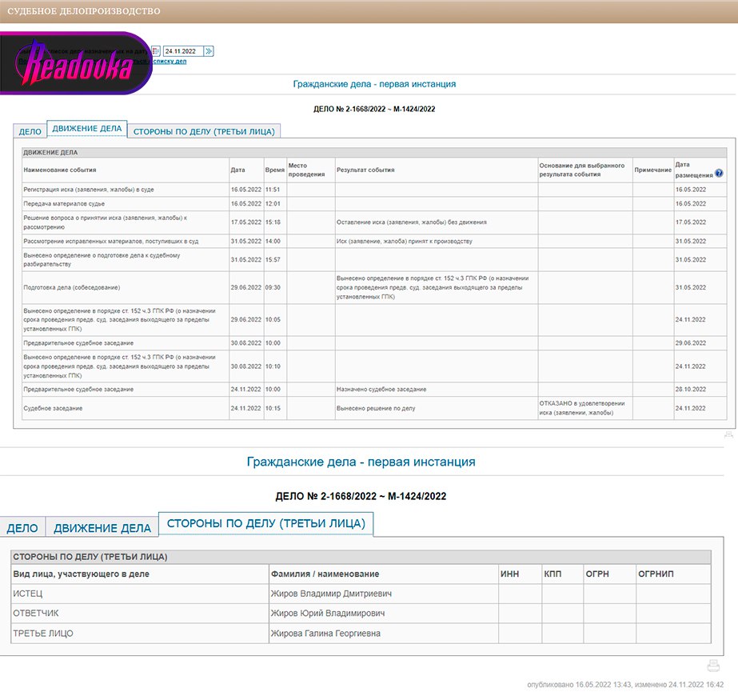
Task: Click the time 11:51 in registration row
Action: pyautogui.click(x=273, y=190)
